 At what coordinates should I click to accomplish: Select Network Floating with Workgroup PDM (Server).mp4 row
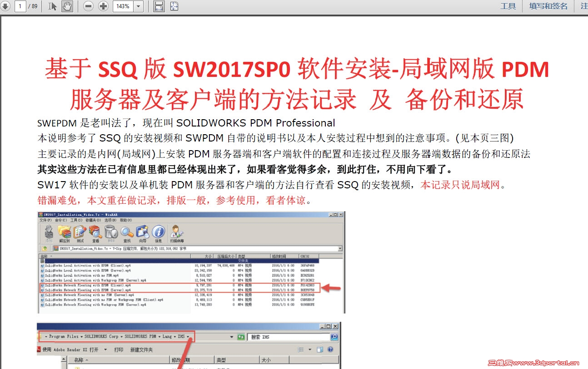180,305
